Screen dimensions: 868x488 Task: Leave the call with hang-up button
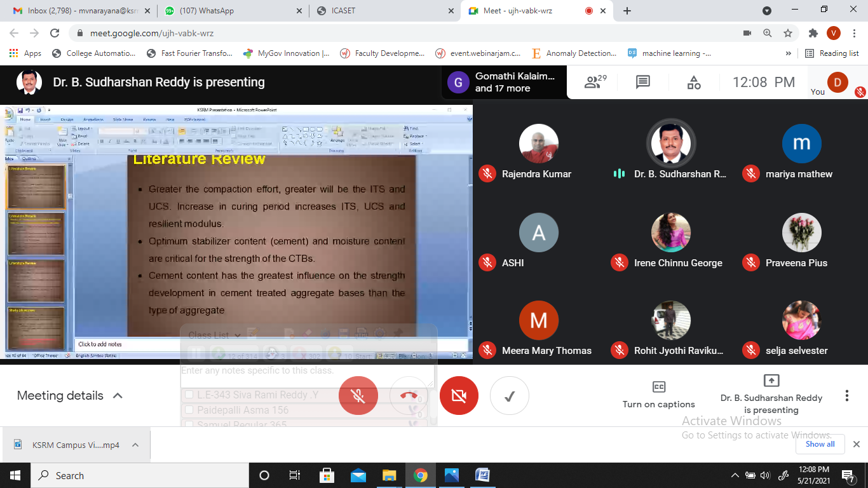[409, 395]
